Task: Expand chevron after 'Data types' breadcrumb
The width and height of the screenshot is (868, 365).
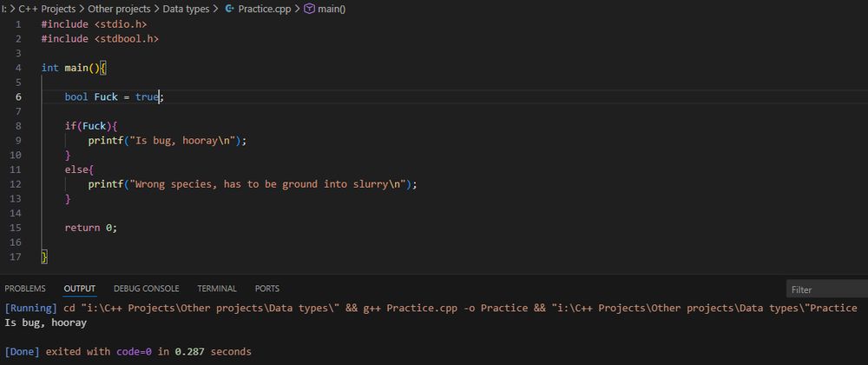Action: tap(216, 9)
